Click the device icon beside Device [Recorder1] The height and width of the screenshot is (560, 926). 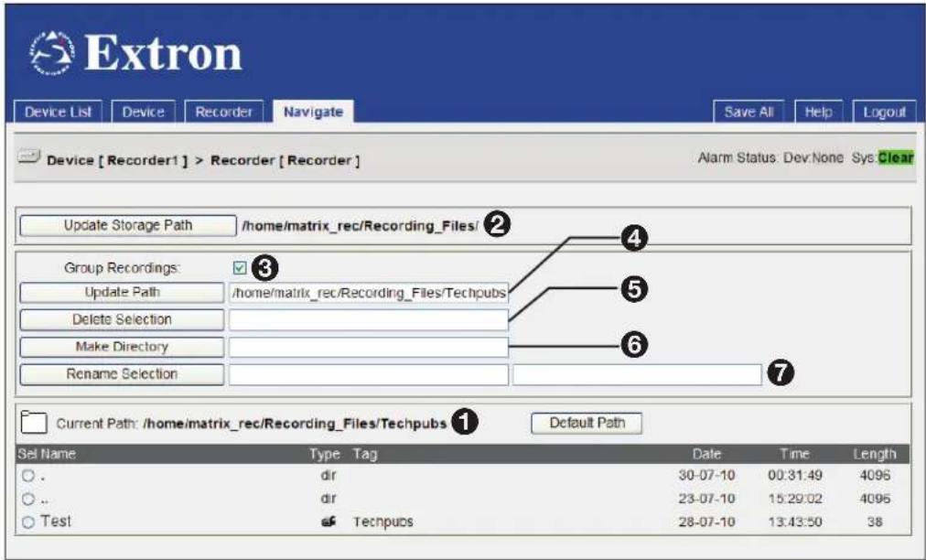pyautogui.click(x=29, y=157)
